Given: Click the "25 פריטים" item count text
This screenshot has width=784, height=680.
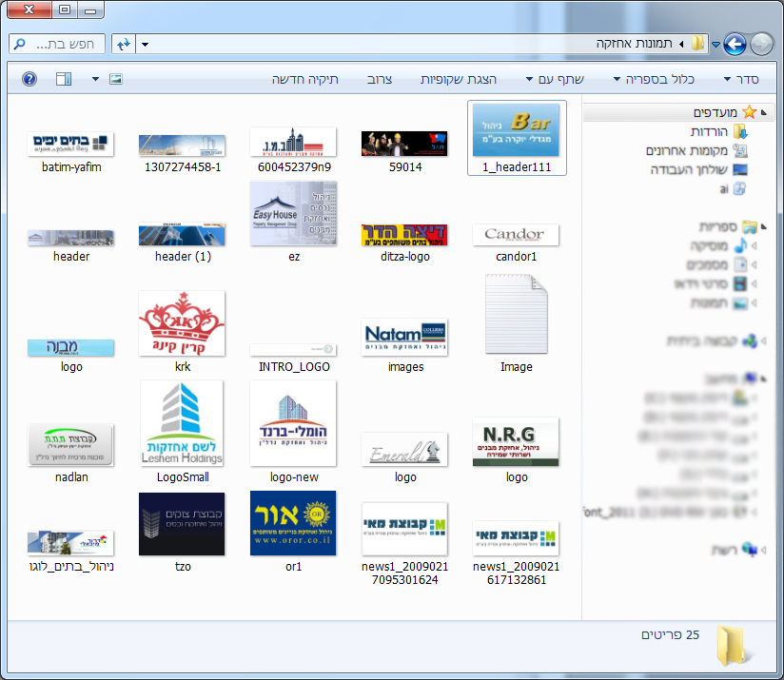Looking at the screenshot, I should click(x=670, y=635).
